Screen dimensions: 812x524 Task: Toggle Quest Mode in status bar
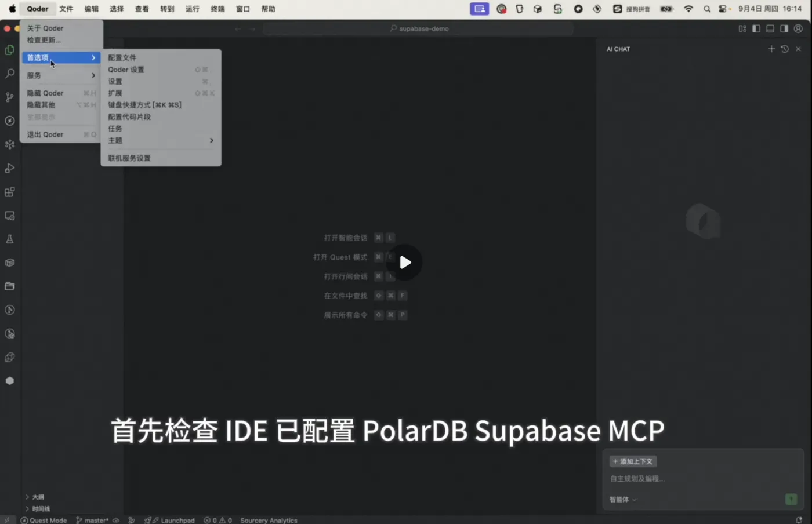[43, 520]
